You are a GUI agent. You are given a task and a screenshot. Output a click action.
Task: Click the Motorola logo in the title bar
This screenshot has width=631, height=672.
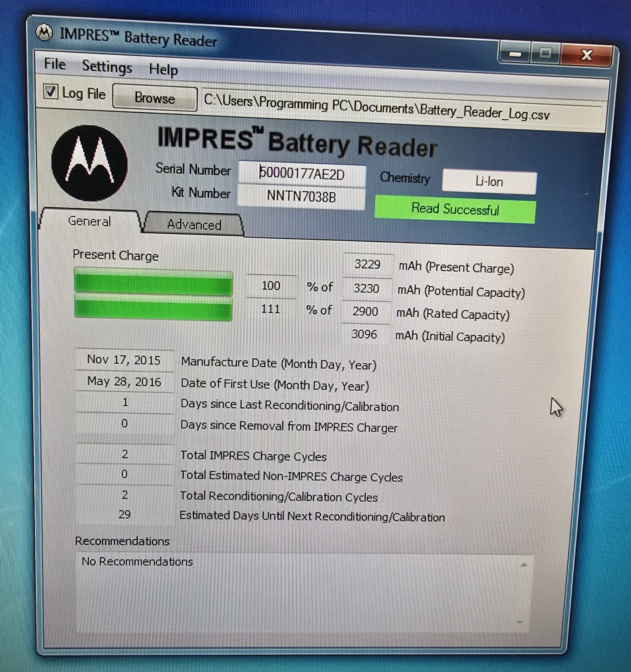point(44,32)
